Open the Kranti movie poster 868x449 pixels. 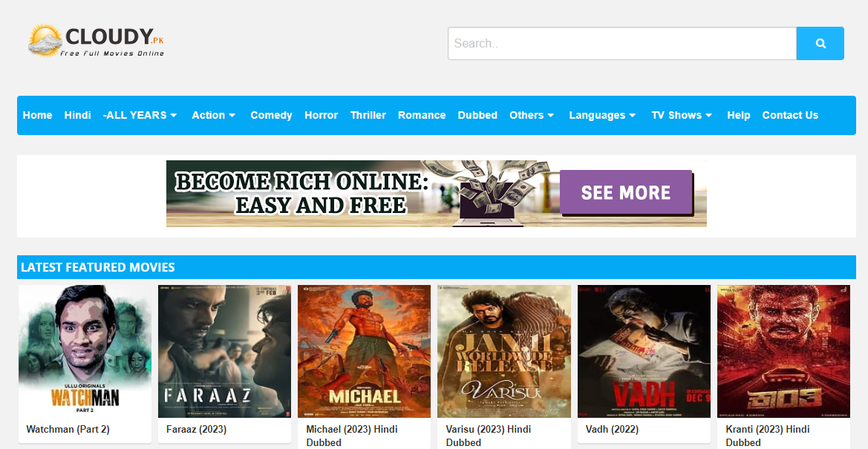pos(784,352)
